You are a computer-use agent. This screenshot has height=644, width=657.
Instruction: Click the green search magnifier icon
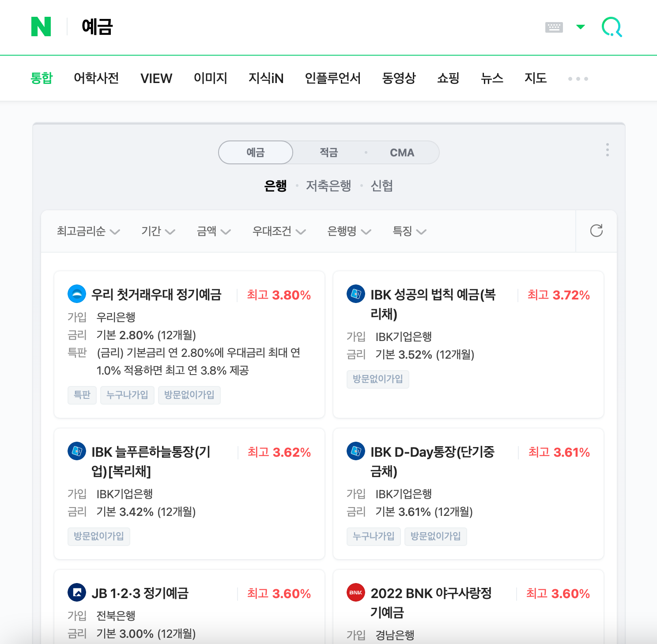coord(612,27)
